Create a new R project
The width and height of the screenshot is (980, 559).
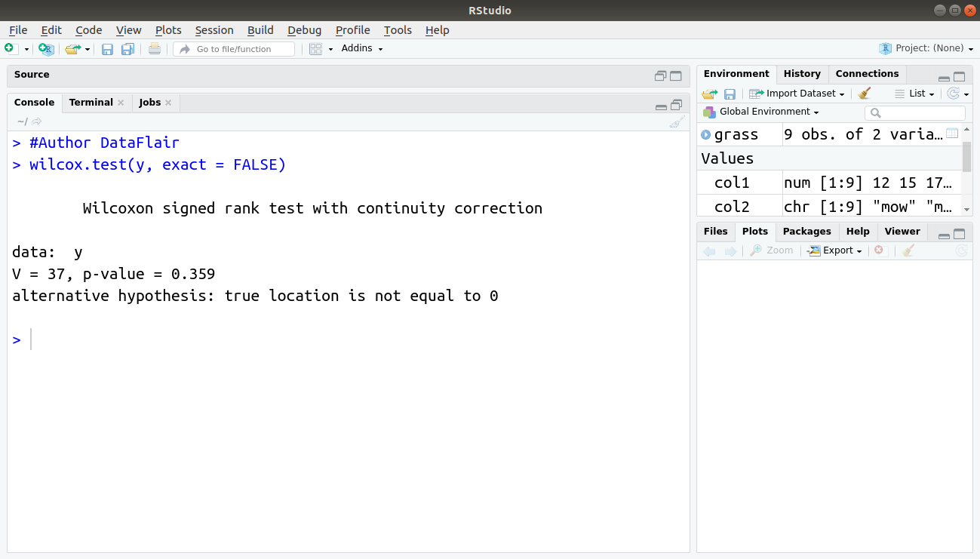tap(45, 48)
